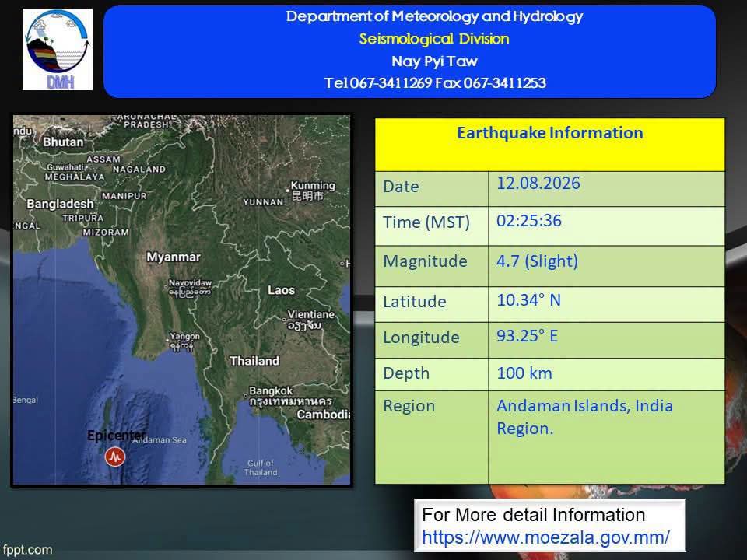Click the Yunnan label on the map
This screenshot has height=560, width=747.
point(264,202)
